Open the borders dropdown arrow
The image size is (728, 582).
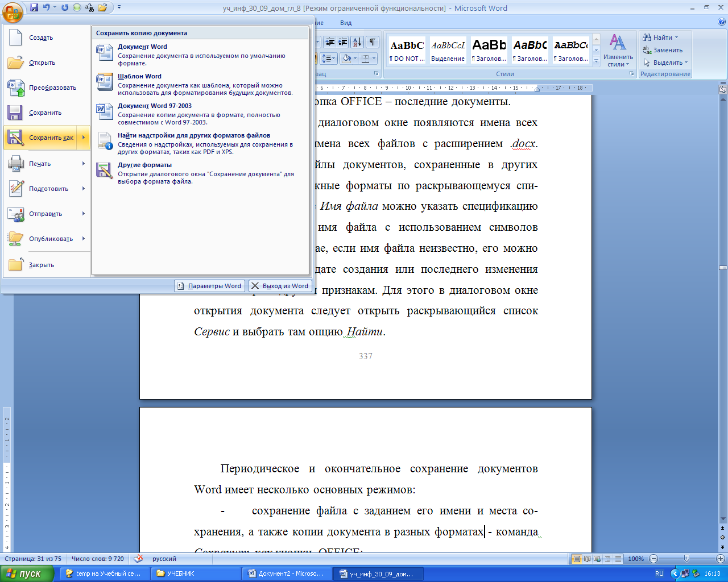click(x=374, y=58)
